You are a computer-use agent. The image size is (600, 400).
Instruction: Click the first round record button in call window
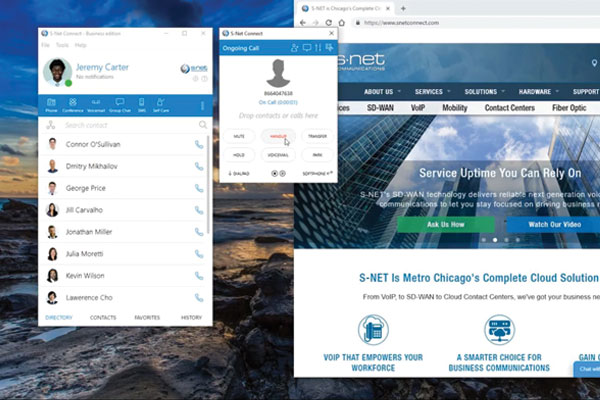(274, 173)
